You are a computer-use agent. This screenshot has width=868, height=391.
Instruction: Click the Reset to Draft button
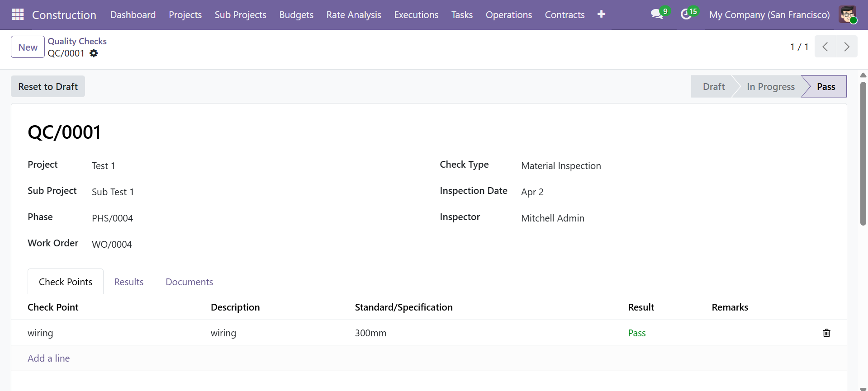(x=48, y=87)
